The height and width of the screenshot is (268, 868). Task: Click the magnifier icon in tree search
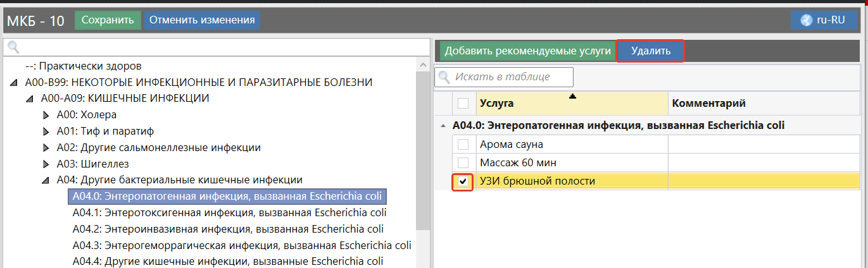click(13, 47)
